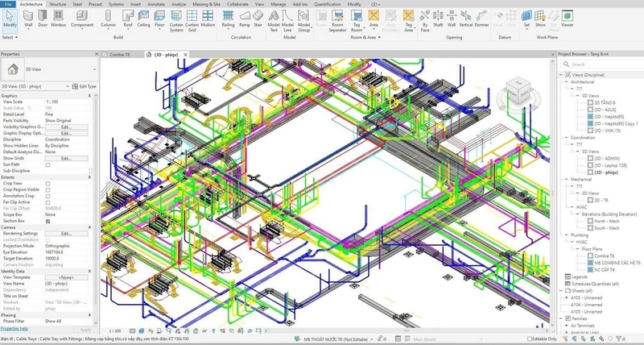Screen dimensions: 644x345
Task: Expand the Sheets (all) tree node
Action: coord(562,291)
